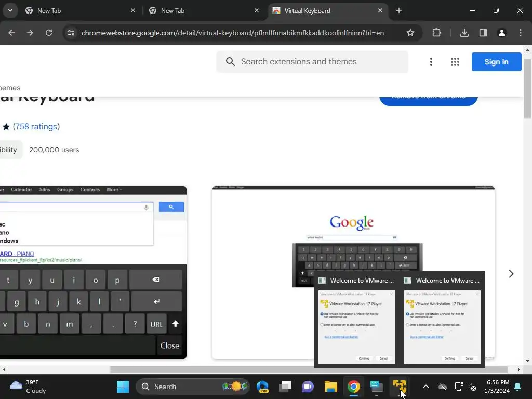532x399 pixels.
Task: Click scroll down arrow on vertical scrollbar
Action: point(527,361)
